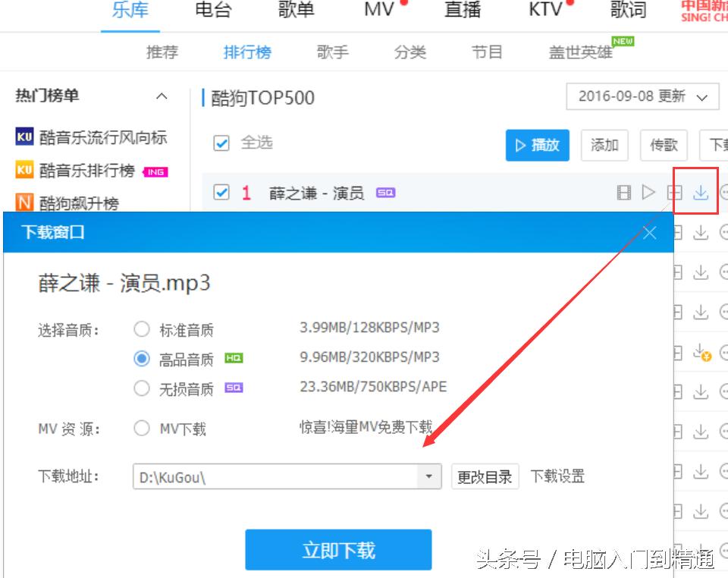Click the 更改目录 change directory button
This screenshot has height=578, width=728.
pyautogui.click(x=485, y=476)
